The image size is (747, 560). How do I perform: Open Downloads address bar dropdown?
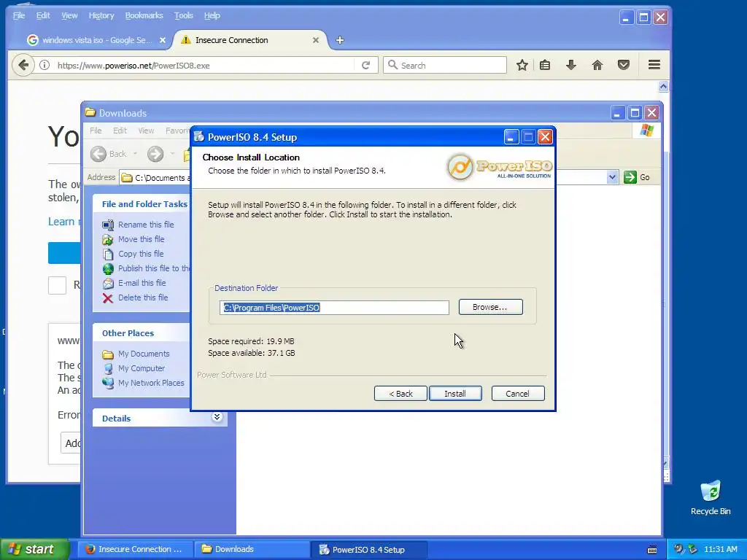[x=612, y=178]
